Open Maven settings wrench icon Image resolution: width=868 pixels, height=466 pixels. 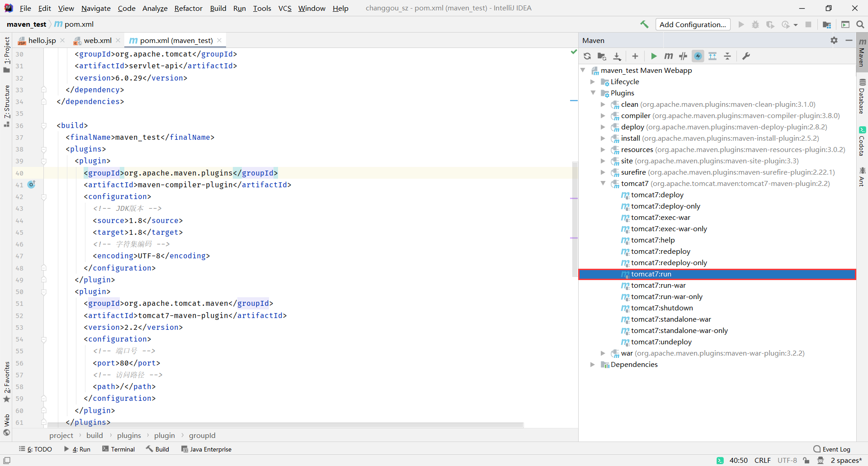[x=746, y=56]
